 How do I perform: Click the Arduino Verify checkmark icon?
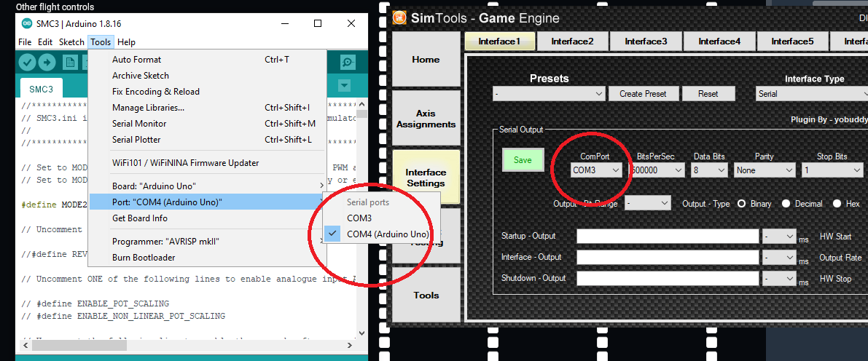click(27, 62)
